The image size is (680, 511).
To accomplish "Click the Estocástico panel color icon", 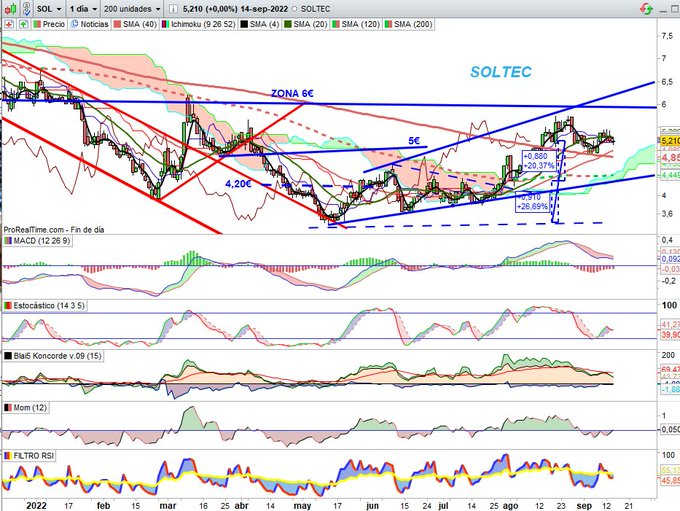I will pyautogui.click(x=8, y=305).
